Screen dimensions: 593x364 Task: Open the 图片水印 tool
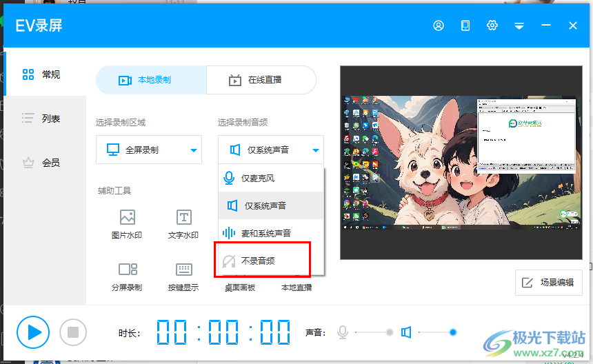[x=127, y=224]
